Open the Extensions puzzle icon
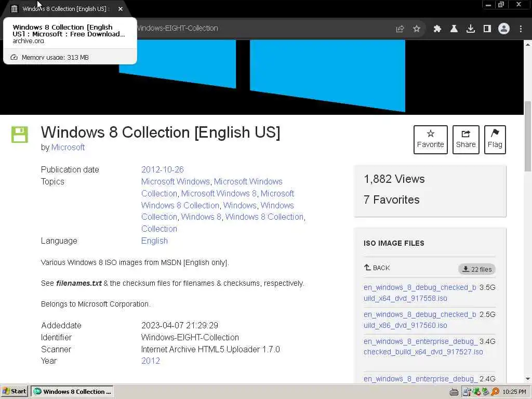The image size is (532, 399). tap(437, 29)
